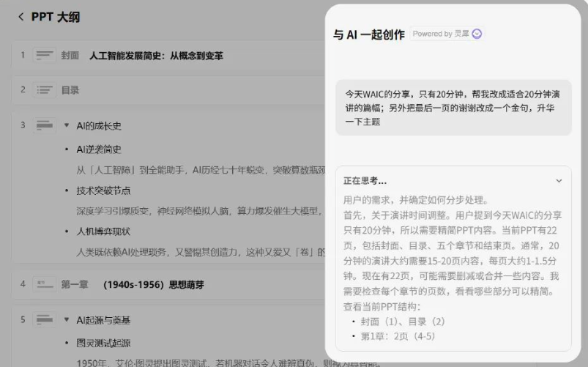588x367 pixels.
Task: Click the Powered by 灵犀 badge
Action: 447,34
